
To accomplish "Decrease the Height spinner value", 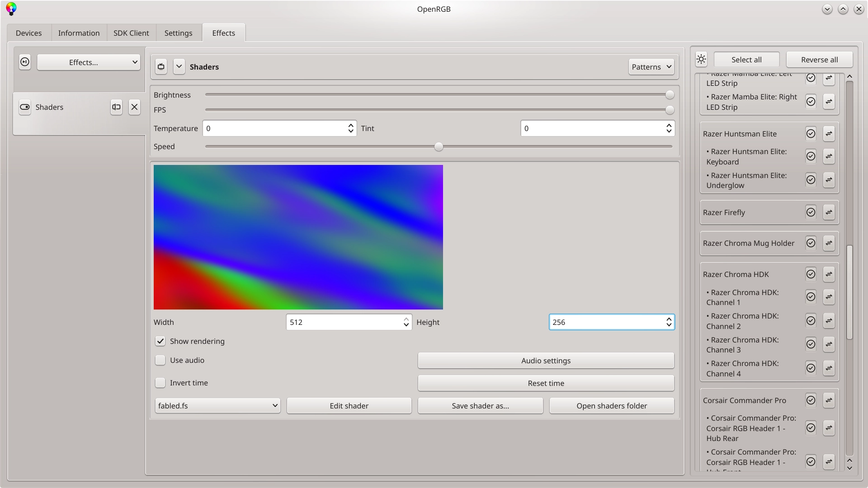I will pos(669,325).
